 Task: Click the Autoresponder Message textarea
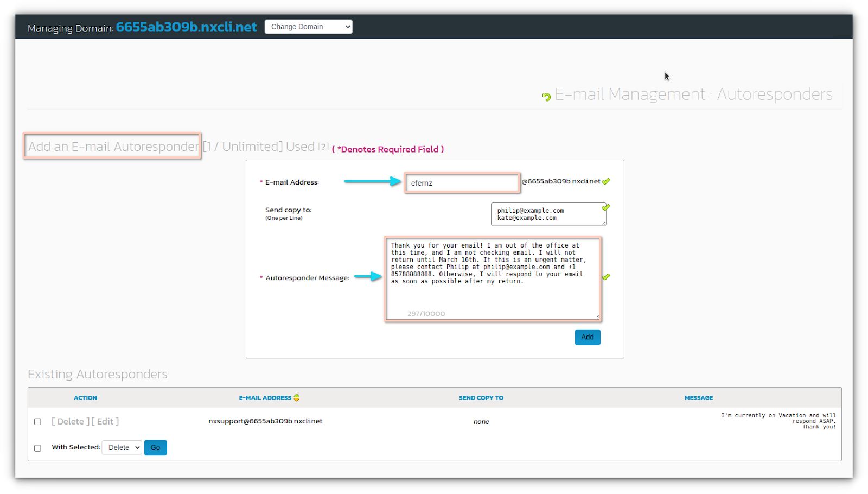pos(493,279)
